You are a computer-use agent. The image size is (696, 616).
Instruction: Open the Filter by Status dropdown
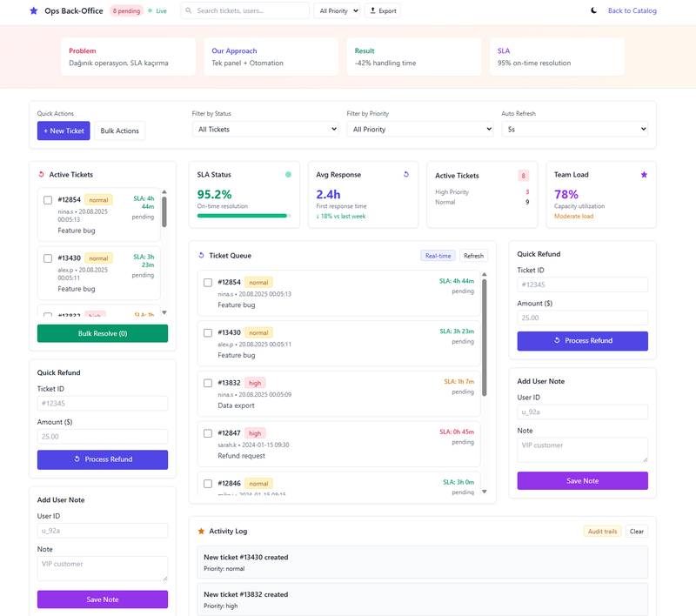[265, 129]
